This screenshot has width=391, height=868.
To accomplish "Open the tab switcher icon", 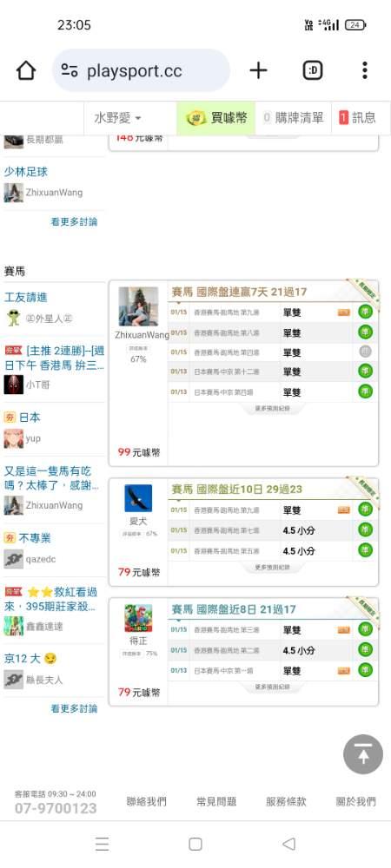I will (312, 70).
